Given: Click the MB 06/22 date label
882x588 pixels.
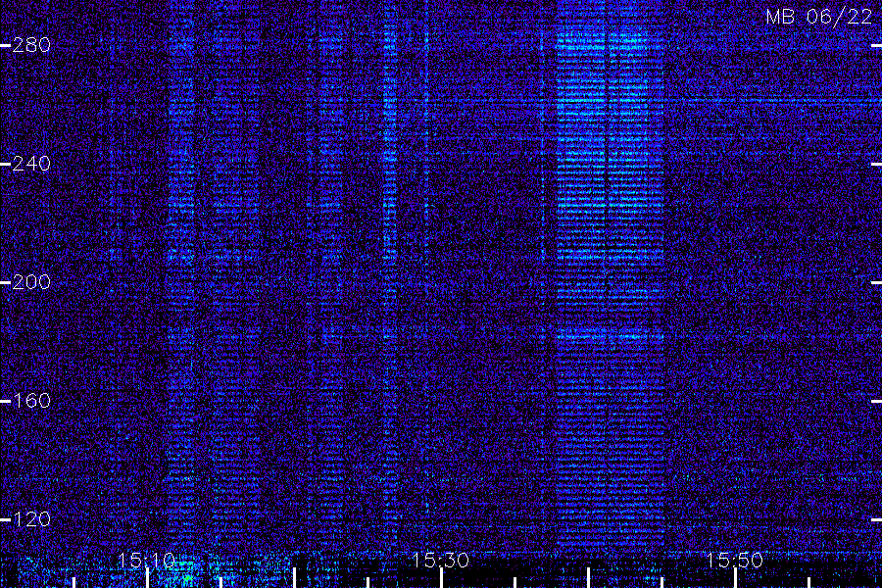Looking at the screenshot, I should tap(819, 17).
